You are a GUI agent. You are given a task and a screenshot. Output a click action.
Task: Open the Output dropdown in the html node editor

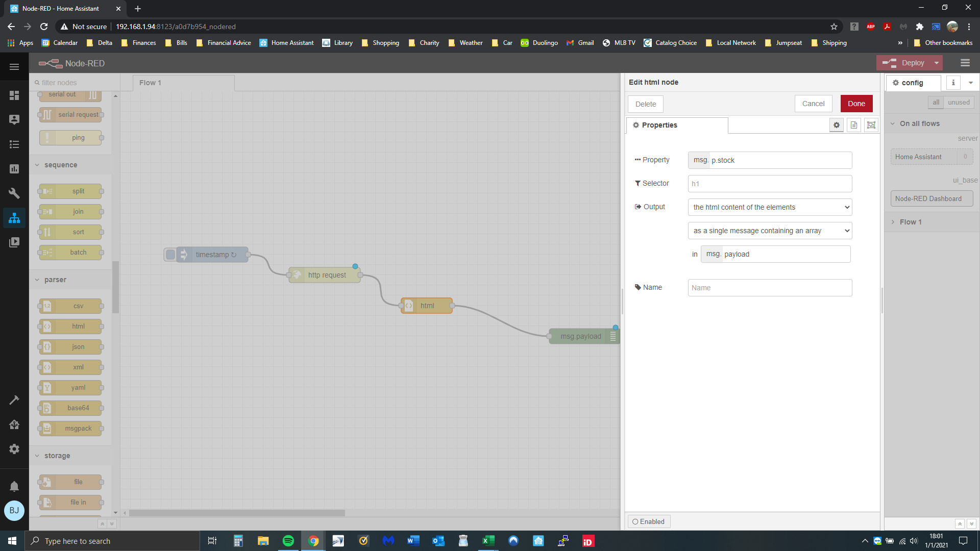[x=769, y=207]
